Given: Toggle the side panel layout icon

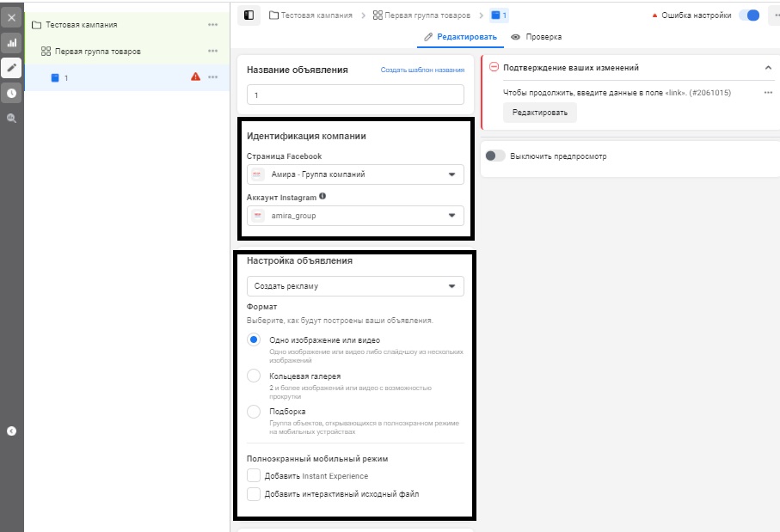Looking at the screenshot, I should pyautogui.click(x=249, y=15).
